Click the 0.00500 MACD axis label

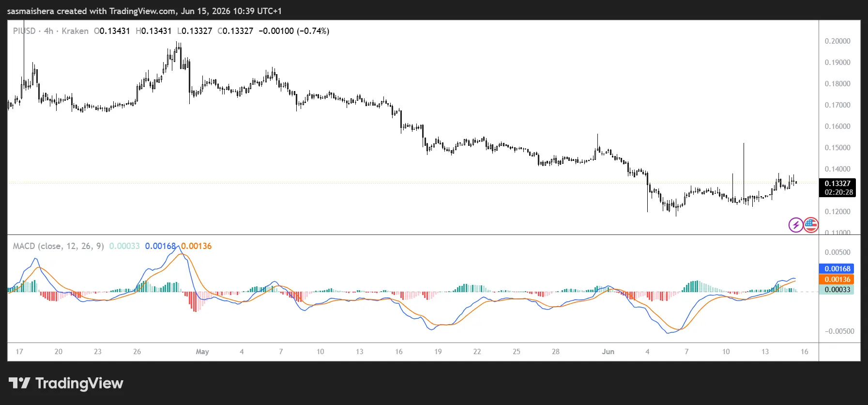(x=838, y=252)
